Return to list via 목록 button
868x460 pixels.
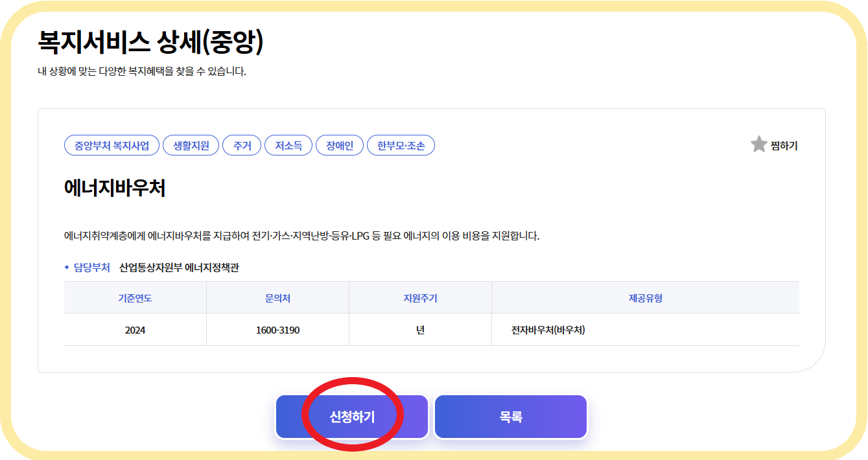point(510,415)
